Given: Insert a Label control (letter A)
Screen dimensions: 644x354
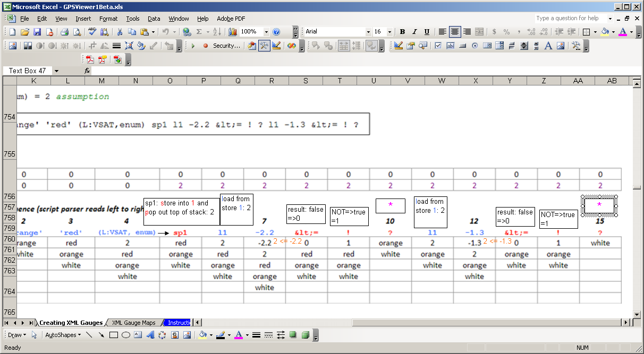Looking at the screenshot, I should pyautogui.click(x=548, y=46).
